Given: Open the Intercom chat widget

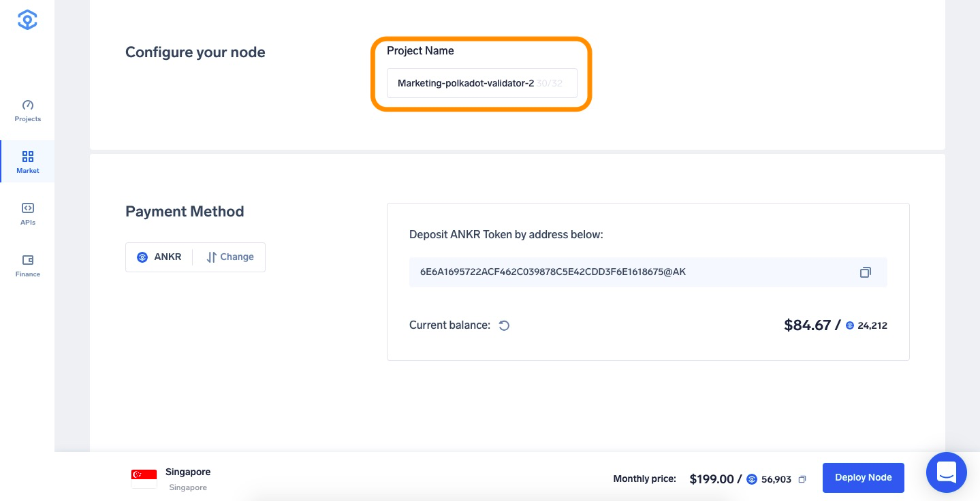Looking at the screenshot, I should point(947,472).
